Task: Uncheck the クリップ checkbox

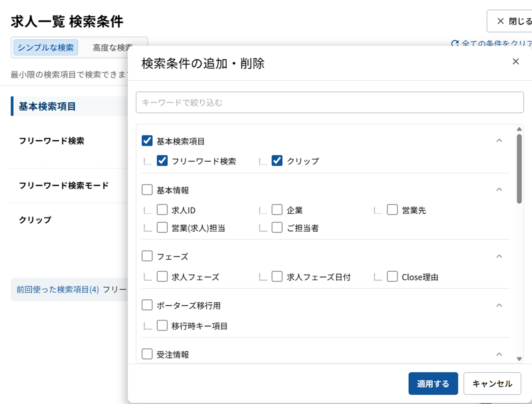Action: [277, 161]
